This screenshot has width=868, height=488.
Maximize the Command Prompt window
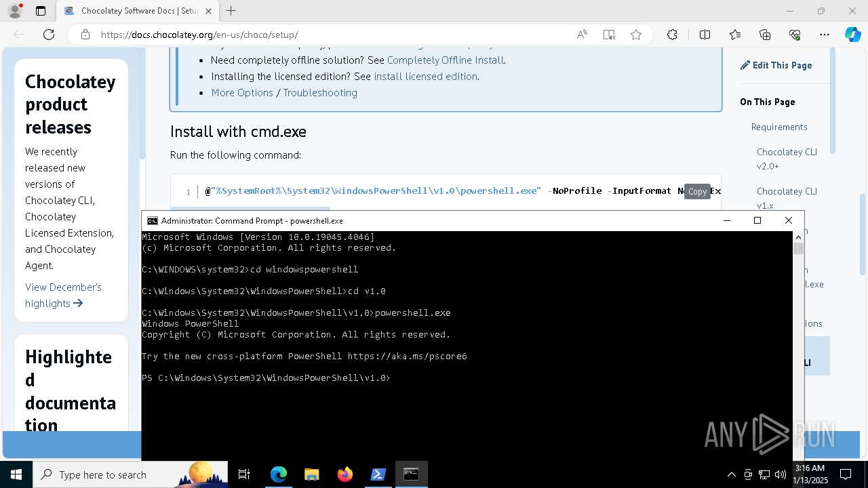[x=757, y=220]
